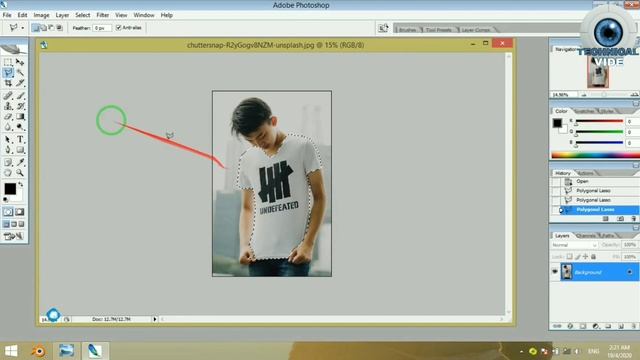Switch to Standard screen mode
Viewport: 640px width, 360px height.
6,224
